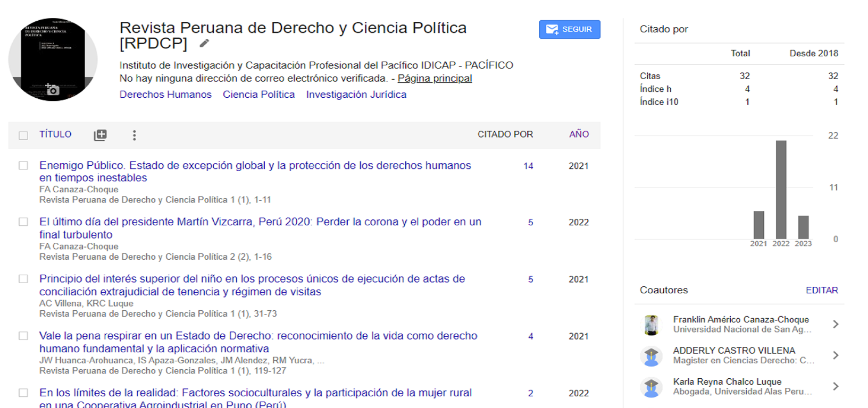Open the 14 citations count link
The height and width of the screenshot is (408, 868).
coord(528,166)
